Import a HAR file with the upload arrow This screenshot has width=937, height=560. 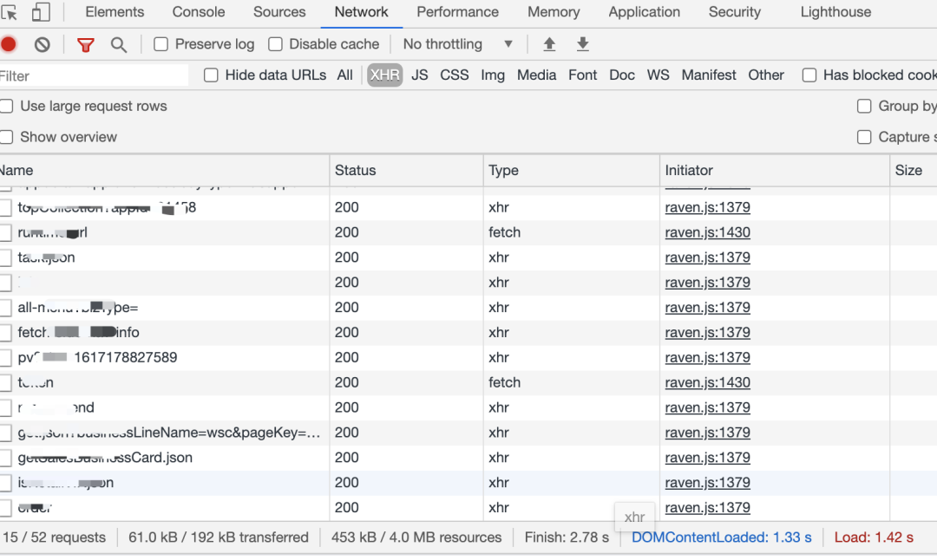pos(549,44)
